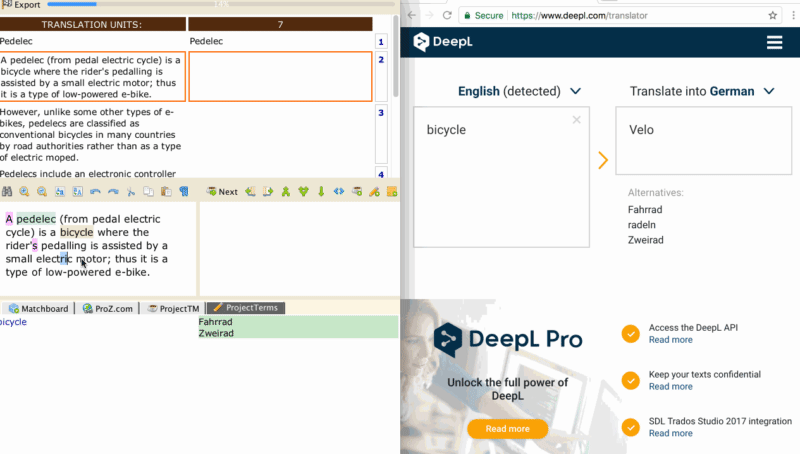Viewport: 800px width, 454px height.
Task: Click the export progress bar
Action: (x=221, y=4)
